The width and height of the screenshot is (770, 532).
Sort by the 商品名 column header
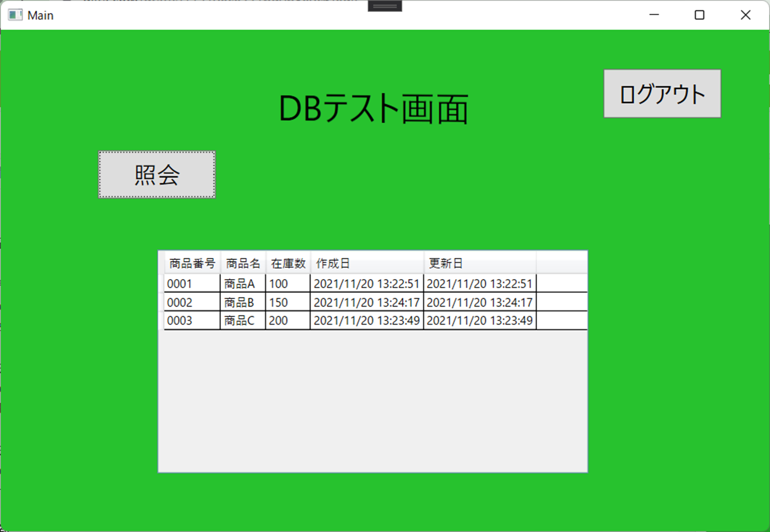(x=243, y=263)
